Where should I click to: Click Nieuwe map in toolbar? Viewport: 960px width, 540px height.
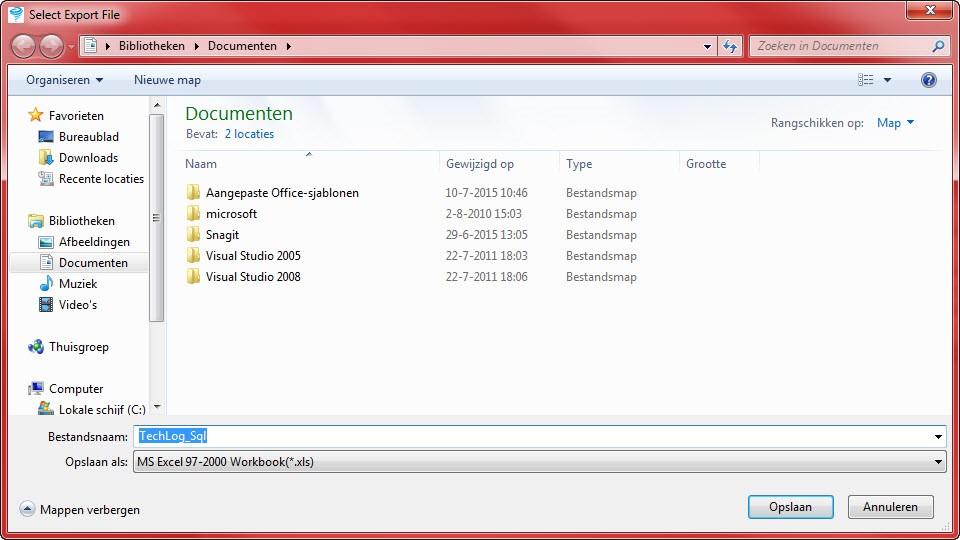click(167, 80)
